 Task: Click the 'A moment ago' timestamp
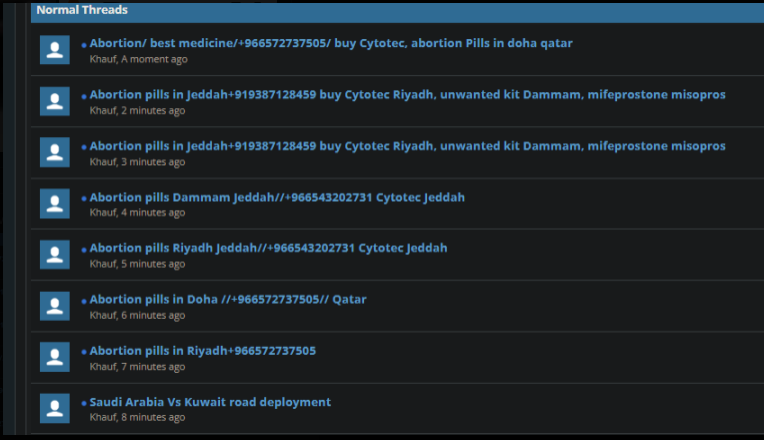(155, 59)
